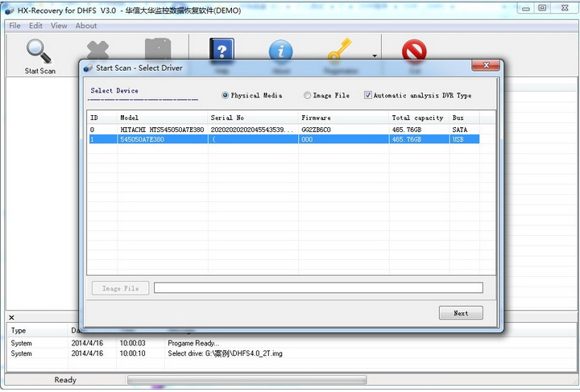Select the Image File radio button

point(307,95)
